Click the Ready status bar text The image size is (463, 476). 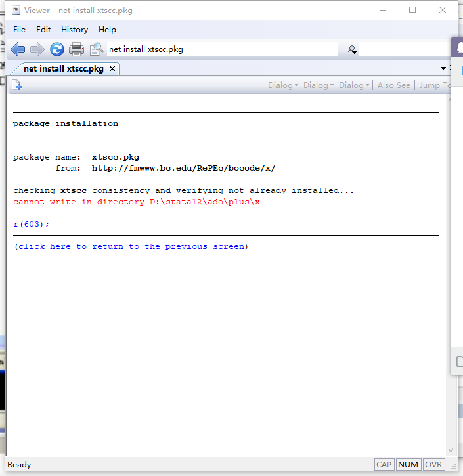pos(19,464)
